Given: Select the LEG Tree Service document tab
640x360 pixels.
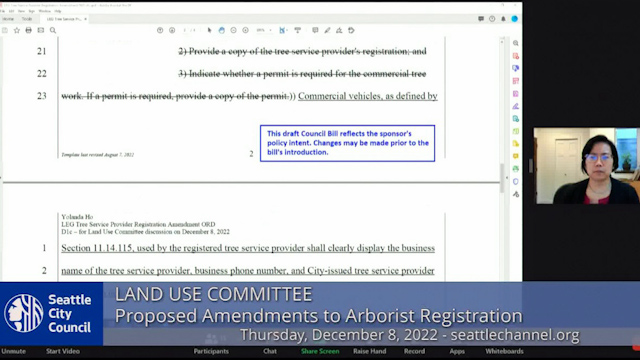Looking at the screenshot, I should click(63, 19).
